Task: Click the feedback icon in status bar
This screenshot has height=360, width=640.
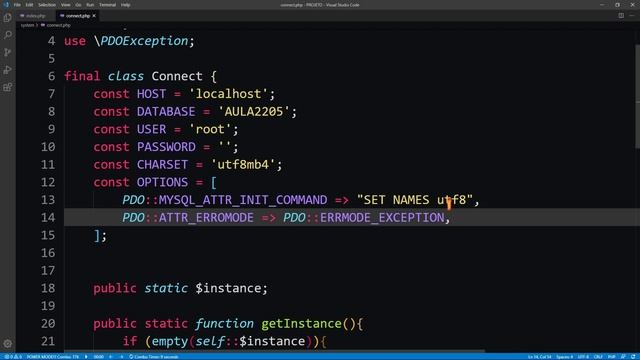Action: (623, 357)
